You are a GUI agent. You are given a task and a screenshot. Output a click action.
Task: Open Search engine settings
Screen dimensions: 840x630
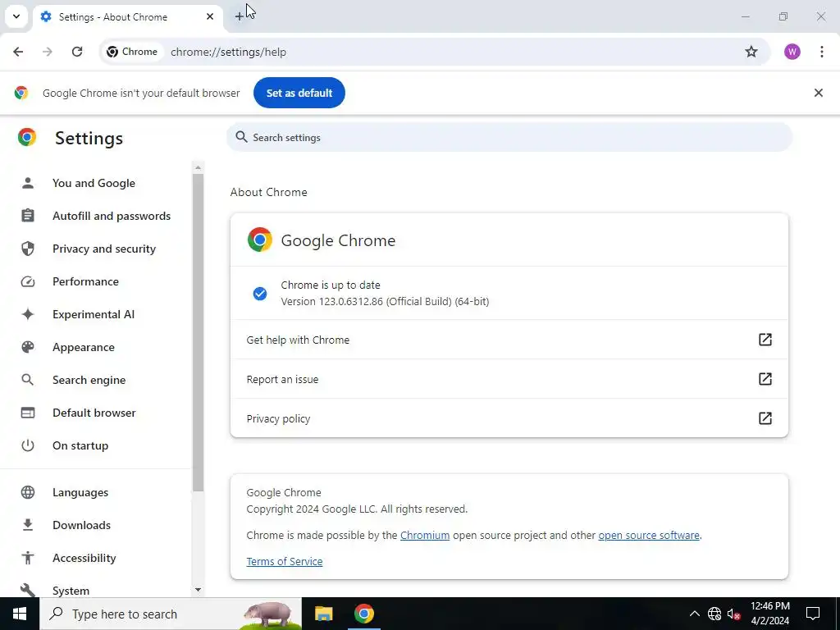[89, 380]
